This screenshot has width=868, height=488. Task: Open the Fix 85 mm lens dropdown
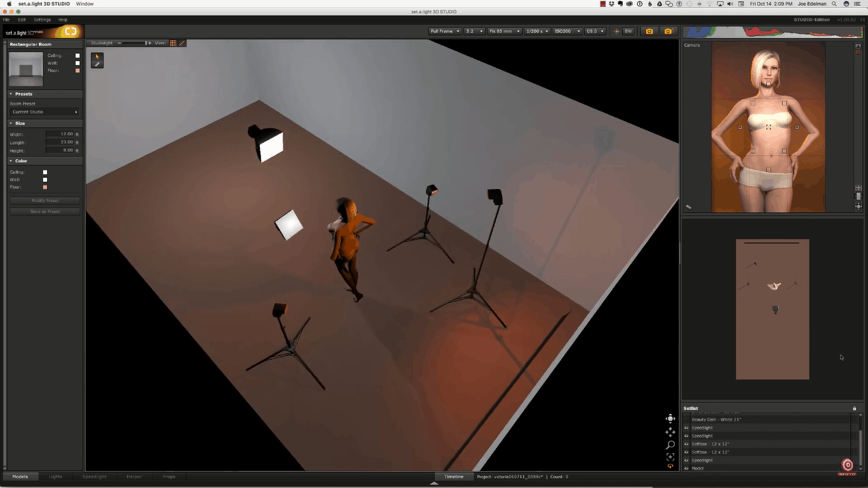coord(505,31)
